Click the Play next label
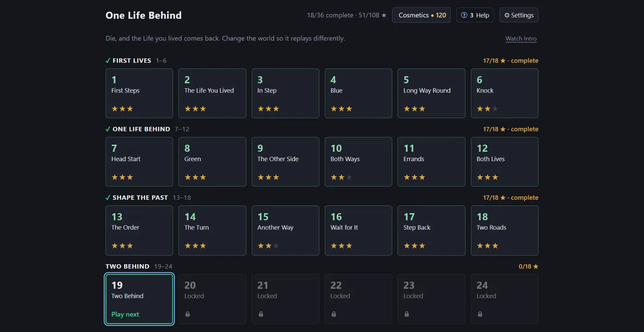644x332 pixels. (x=125, y=315)
